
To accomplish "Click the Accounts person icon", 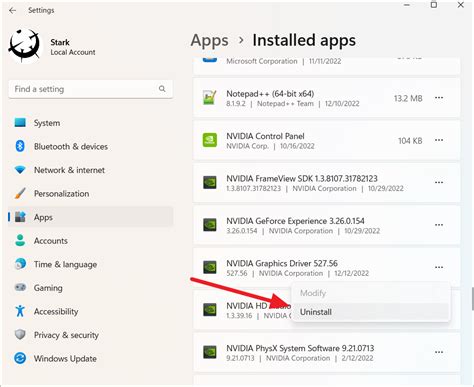I will pos(20,240).
